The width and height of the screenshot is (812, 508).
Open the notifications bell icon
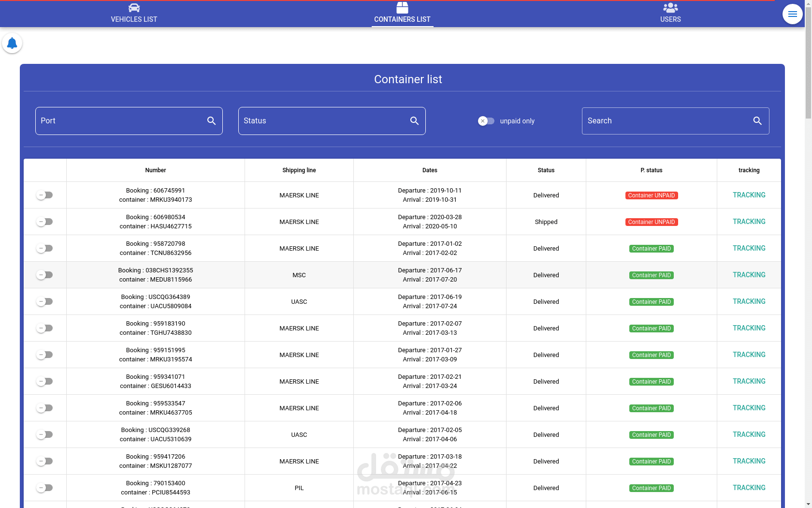point(12,44)
